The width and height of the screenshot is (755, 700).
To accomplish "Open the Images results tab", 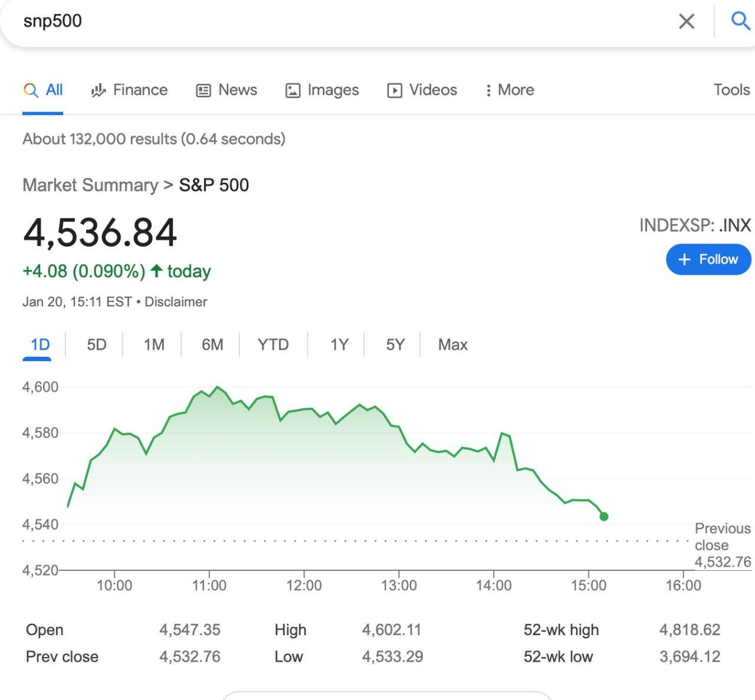I will pyautogui.click(x=322, y=90).
